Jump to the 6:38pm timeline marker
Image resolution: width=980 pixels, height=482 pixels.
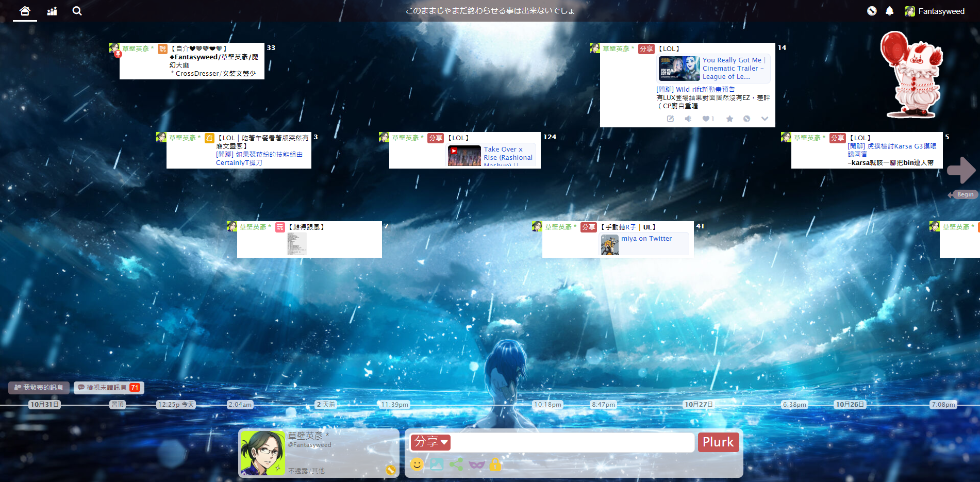(794, 405)
